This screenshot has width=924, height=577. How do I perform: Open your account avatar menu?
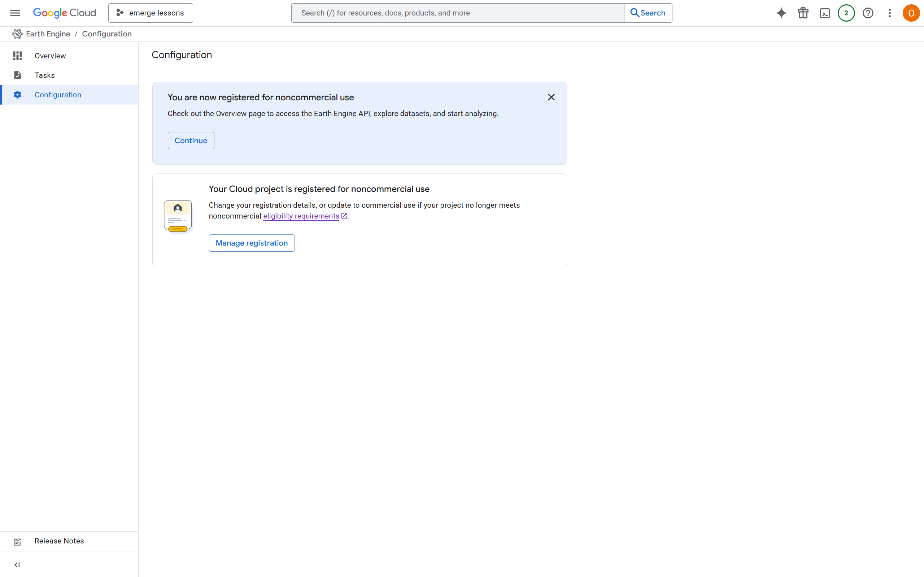[911, 13]
